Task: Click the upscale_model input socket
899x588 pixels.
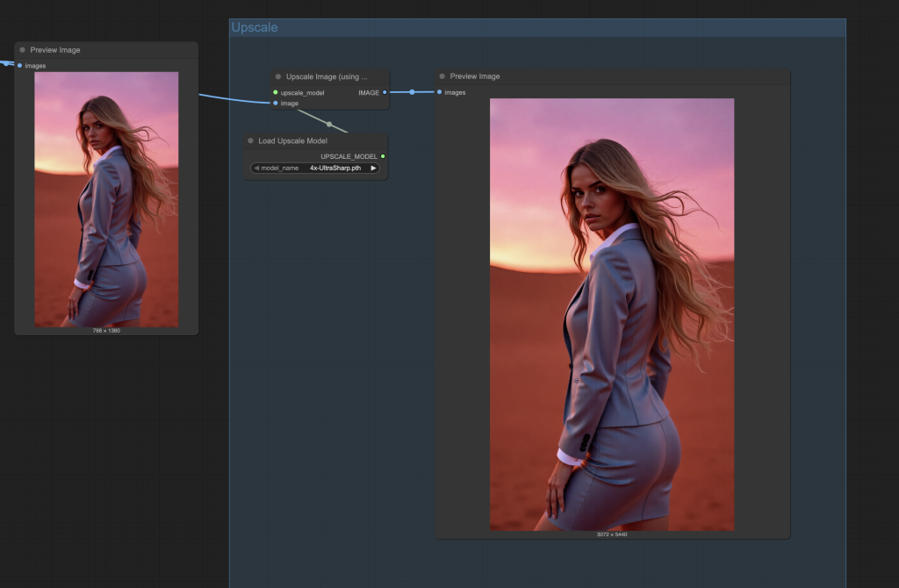Action: coord(276,92)
